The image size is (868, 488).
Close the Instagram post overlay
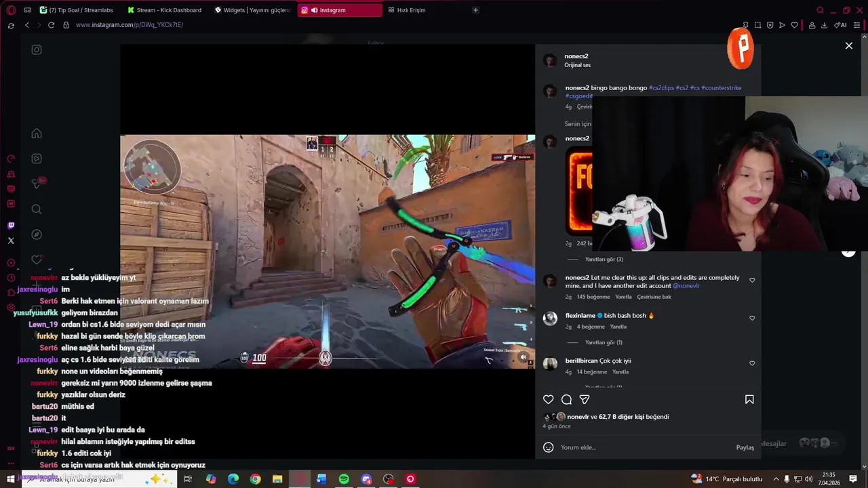pyautogui.click(x=848, y=45)
